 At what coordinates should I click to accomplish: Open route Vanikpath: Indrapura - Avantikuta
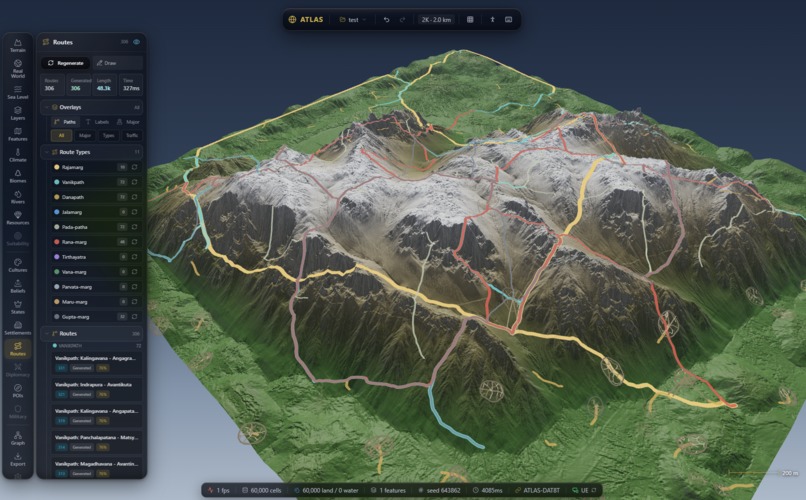coord(96,389)
